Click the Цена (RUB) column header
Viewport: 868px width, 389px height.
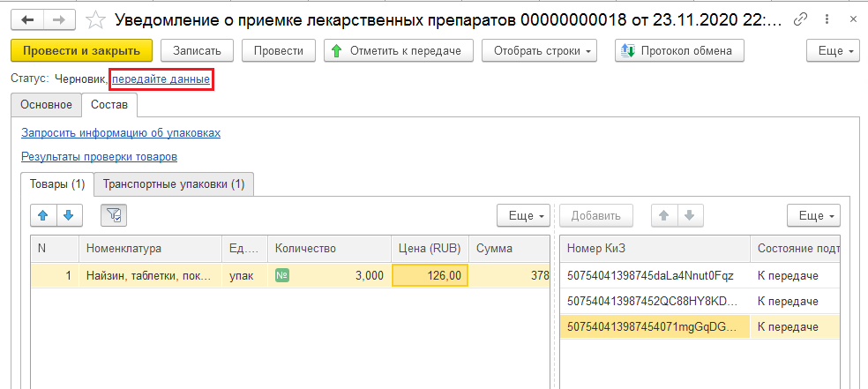coord(430,249)
